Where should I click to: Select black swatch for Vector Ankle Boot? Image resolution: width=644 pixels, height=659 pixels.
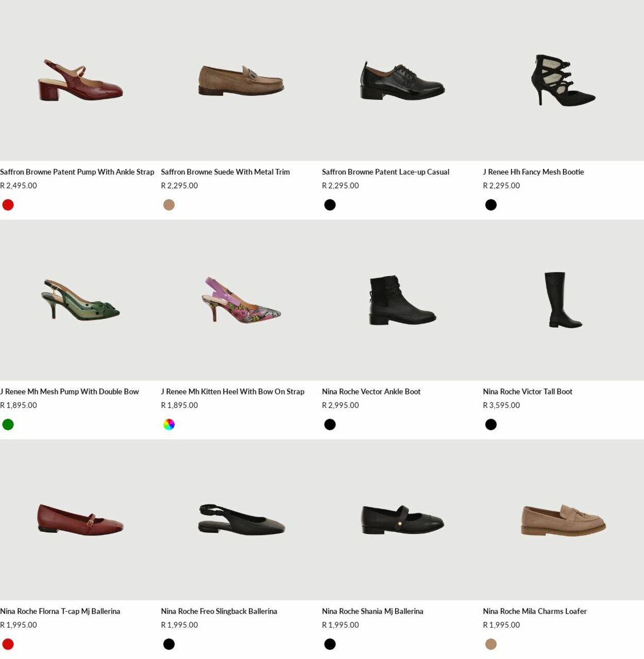pos(330,425)
